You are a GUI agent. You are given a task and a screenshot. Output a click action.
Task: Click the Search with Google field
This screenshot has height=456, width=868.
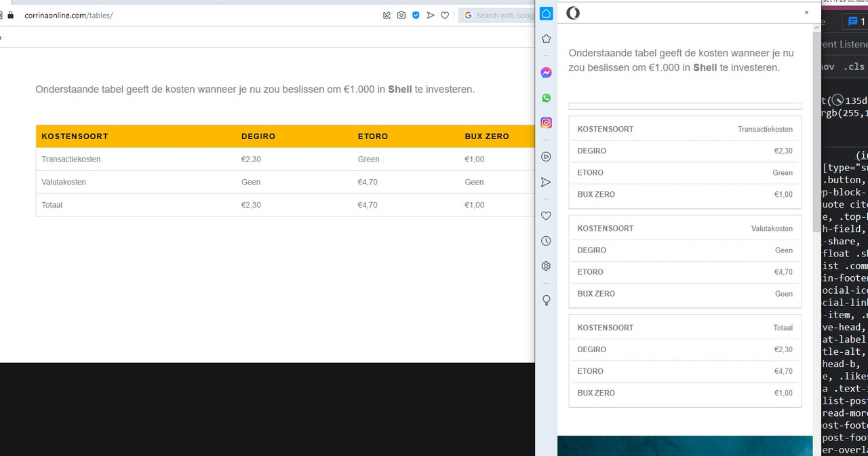pos(497,15)
